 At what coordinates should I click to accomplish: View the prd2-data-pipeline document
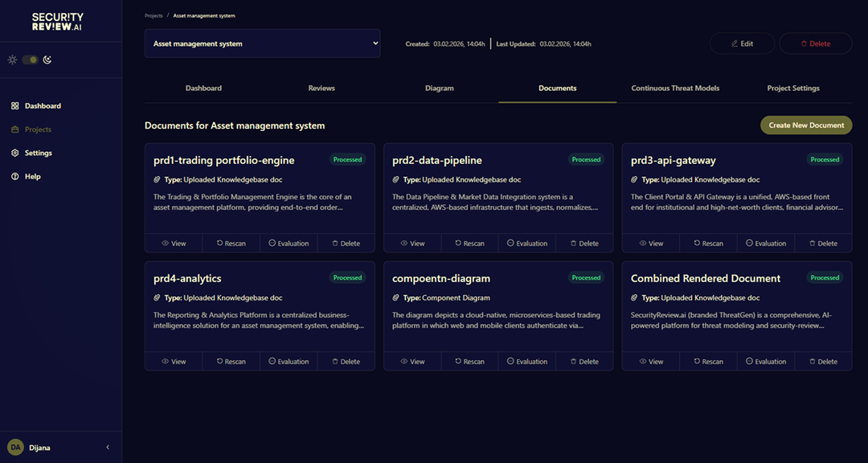pos(412,243)
